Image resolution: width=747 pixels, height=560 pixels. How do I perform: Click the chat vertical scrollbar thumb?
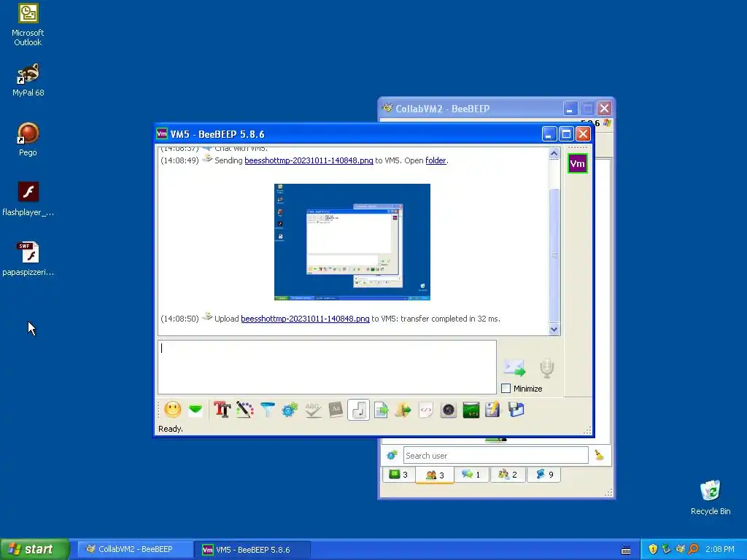[x=554, y=255]
